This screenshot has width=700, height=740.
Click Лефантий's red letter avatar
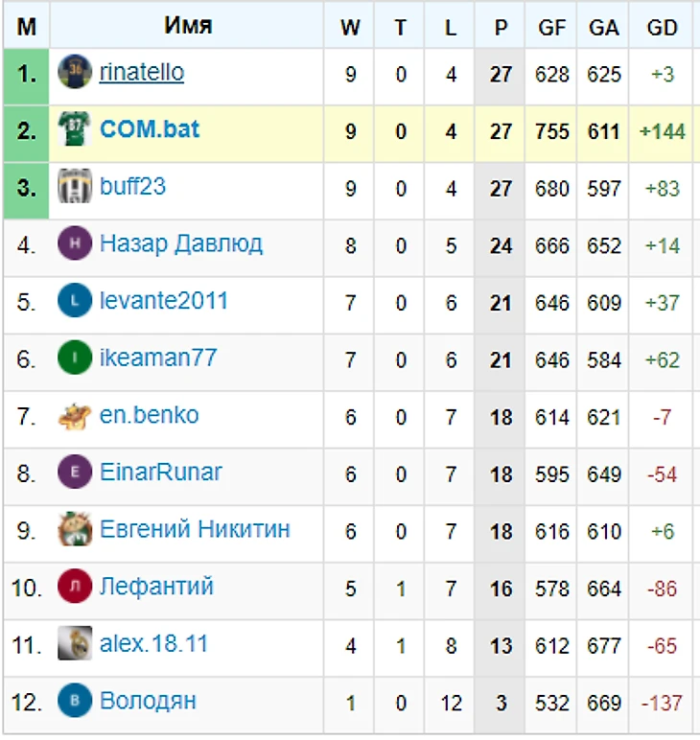[75, 586]
